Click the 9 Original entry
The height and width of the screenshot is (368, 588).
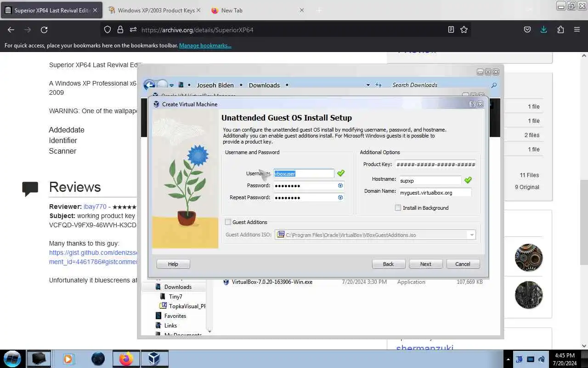(527, 187)
